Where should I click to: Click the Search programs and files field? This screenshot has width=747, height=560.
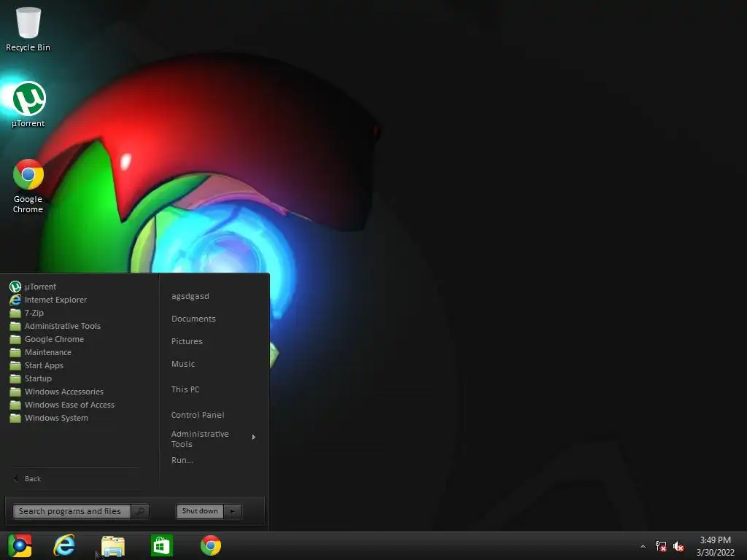coord(71,511)
